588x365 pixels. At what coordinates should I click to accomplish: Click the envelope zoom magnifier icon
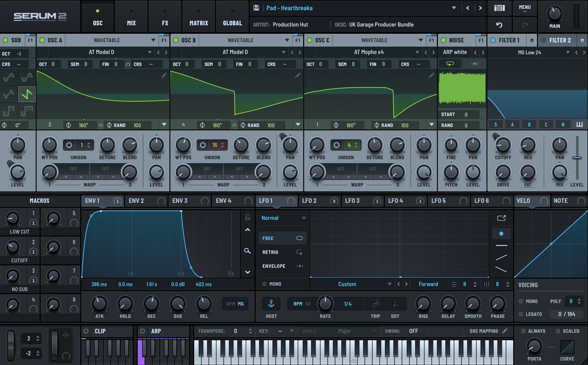pyautogui.click(x=247, y=251)
